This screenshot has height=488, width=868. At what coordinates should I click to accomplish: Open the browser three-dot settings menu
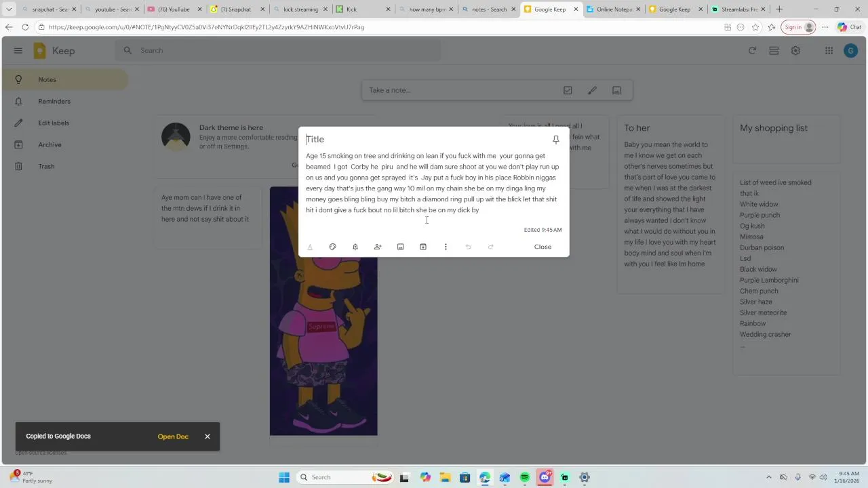[x=825, y=27]
